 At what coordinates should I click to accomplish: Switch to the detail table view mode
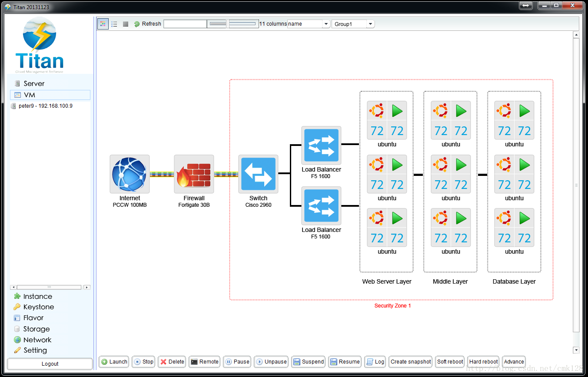coord(126,24)
